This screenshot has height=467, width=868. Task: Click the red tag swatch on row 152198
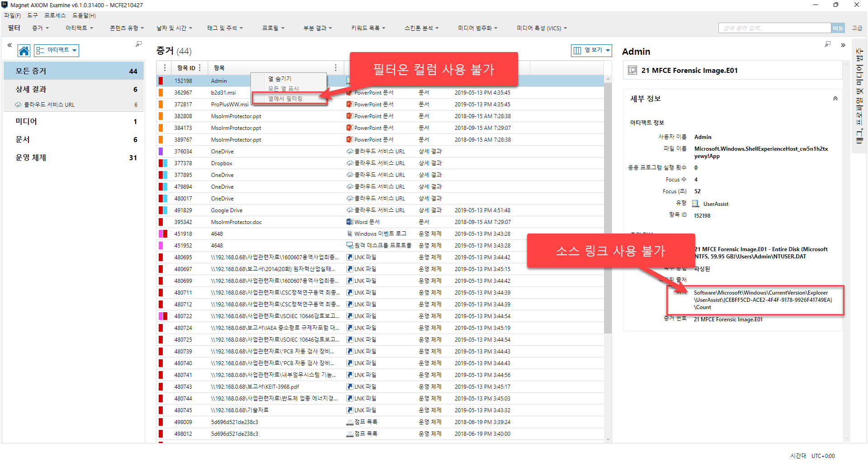click(x=160, y=81)
